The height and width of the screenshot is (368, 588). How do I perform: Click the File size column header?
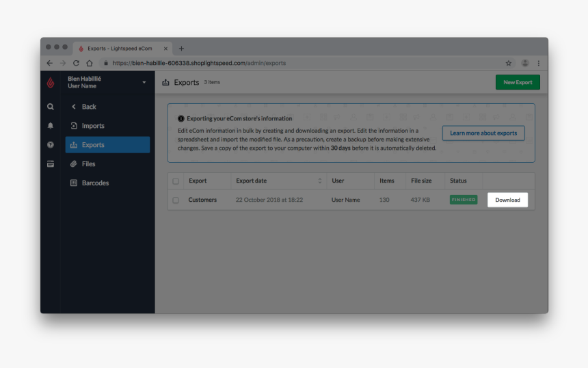[x=421, y=181]
